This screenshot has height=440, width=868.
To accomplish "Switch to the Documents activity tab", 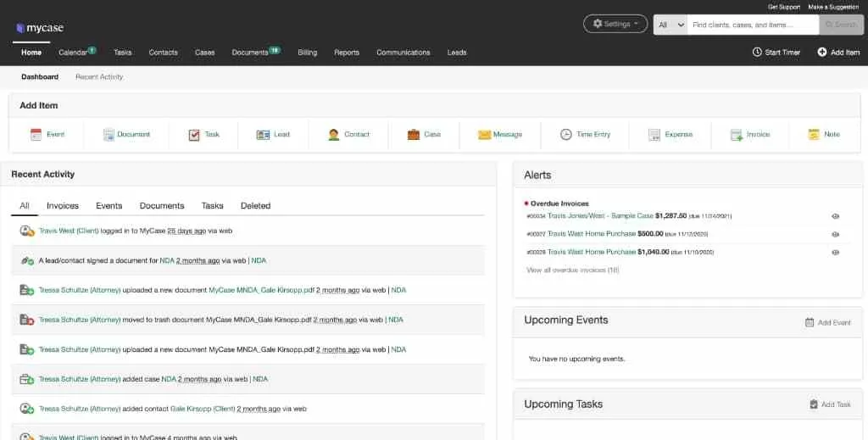I will coord(162,205).
